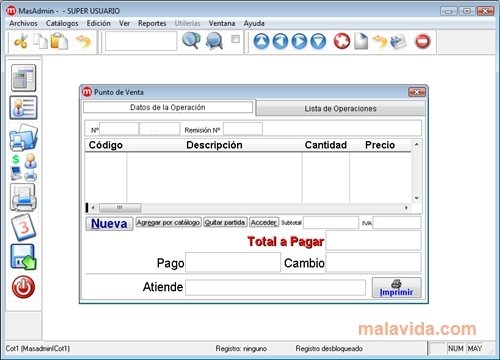The width and height of the screenshot is (500, 360).
Task: Click the Nº operation number field
Action: [x=119, y=129]
